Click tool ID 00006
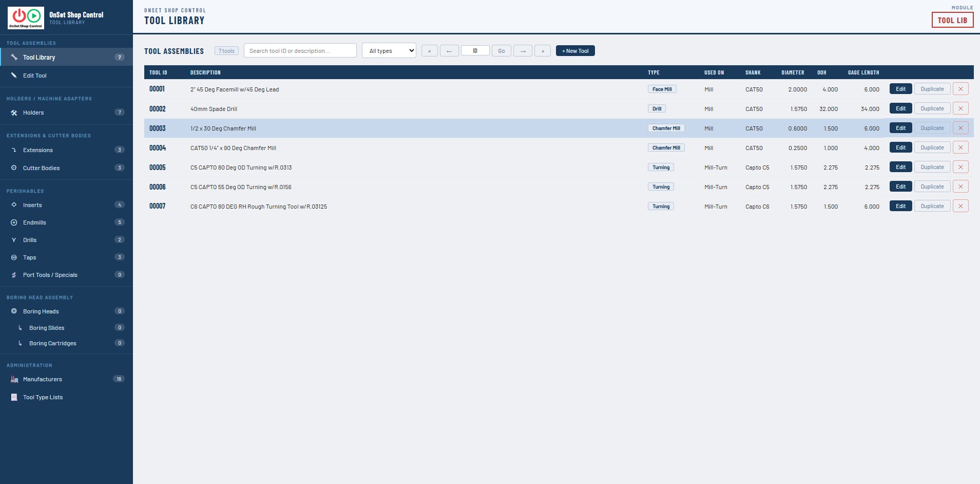980x484 pixels. tap(157, 187)
